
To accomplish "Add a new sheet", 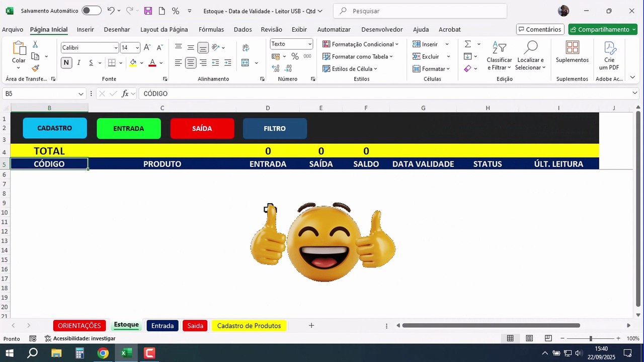I will pos(311,326).
